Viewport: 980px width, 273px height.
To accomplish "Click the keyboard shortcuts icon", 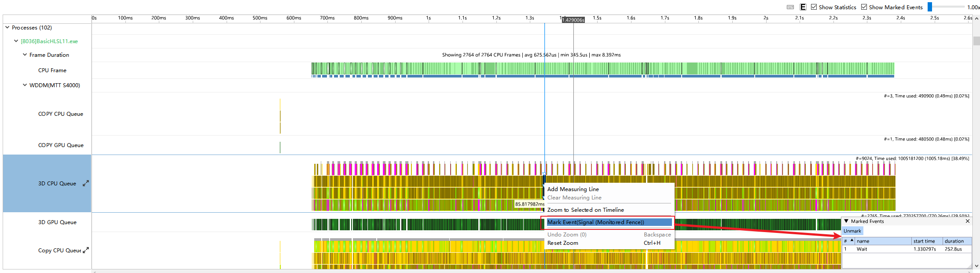I will [790, 7].
